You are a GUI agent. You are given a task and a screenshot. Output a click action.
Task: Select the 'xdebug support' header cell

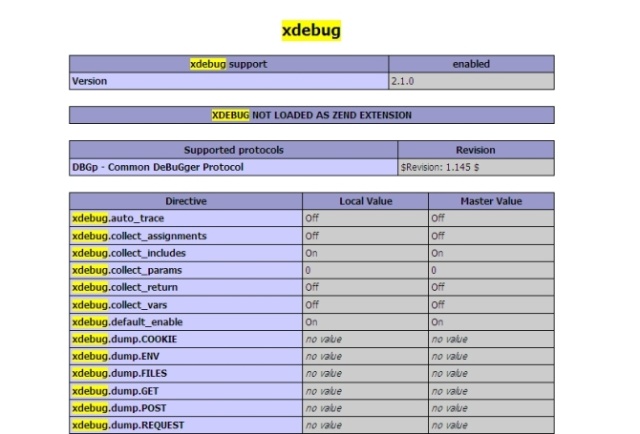(x=229, y=64)
